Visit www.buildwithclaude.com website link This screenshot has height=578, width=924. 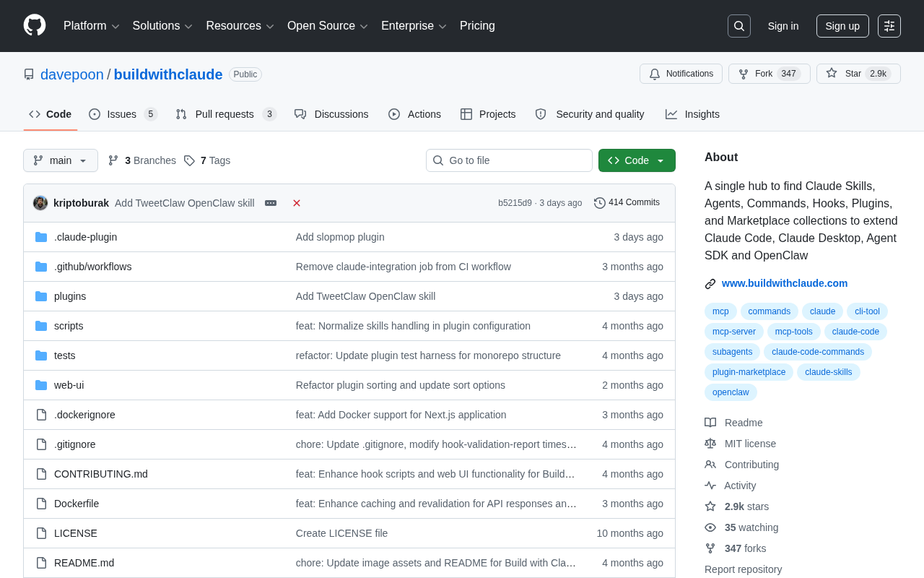coord(785,283)
